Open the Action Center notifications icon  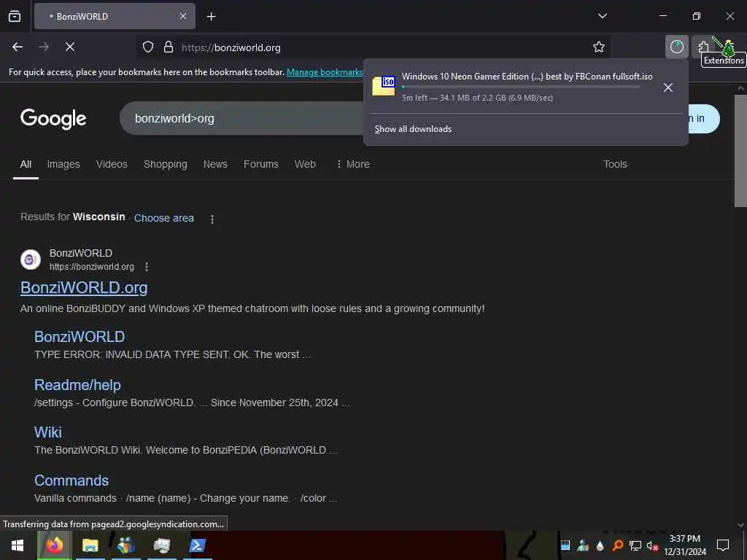[723, 545]
